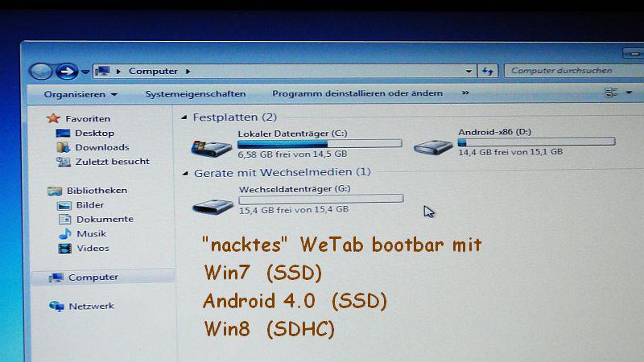Screen dimensions: 644x362
Task: Select Lokaler Datenträger (C:) label
Action: 292,134
